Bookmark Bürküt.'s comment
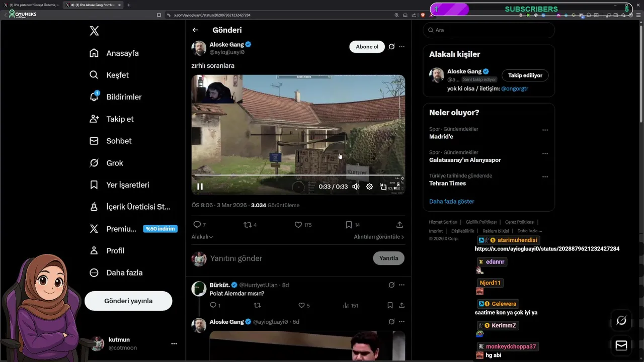Image resolution: width=644 pixels, height=362 pixels. [x=390, y=305]
